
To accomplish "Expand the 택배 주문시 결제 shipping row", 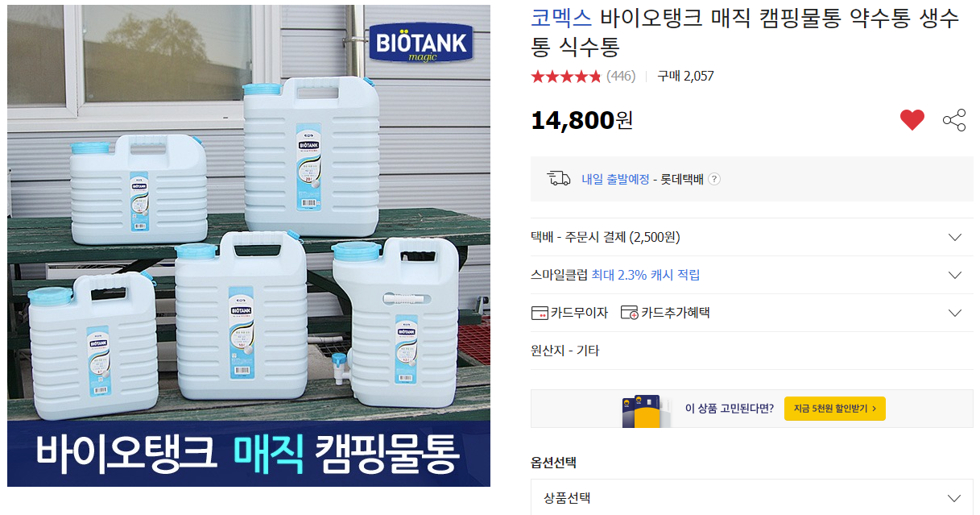I will pyautogui.click(x=751, y=237).
